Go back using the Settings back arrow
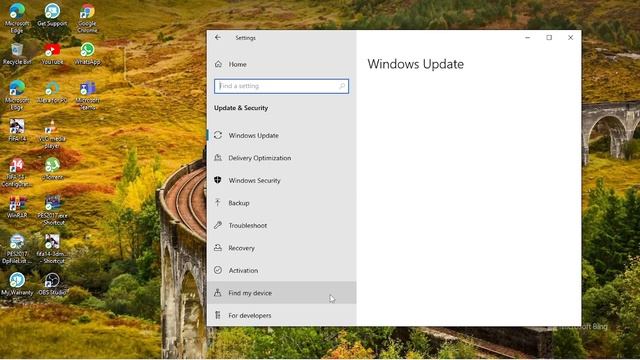This screenshot has width=640, height=360. click(x=218, y=38)
